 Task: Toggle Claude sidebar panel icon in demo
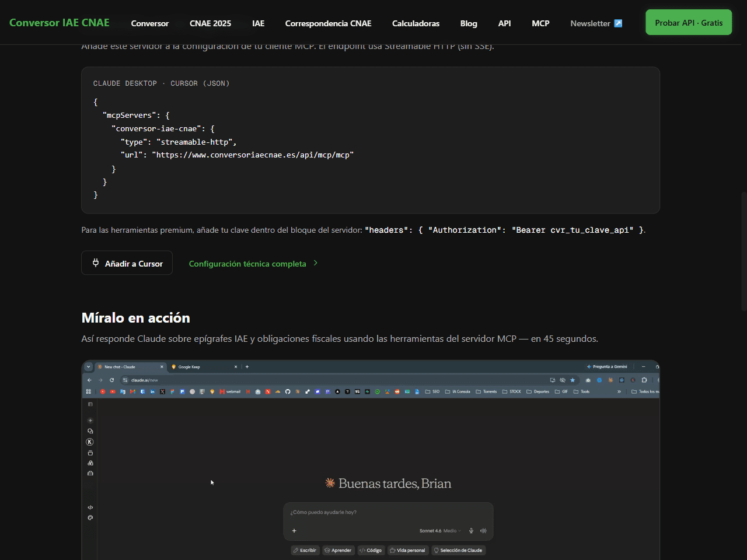[90, 404]
